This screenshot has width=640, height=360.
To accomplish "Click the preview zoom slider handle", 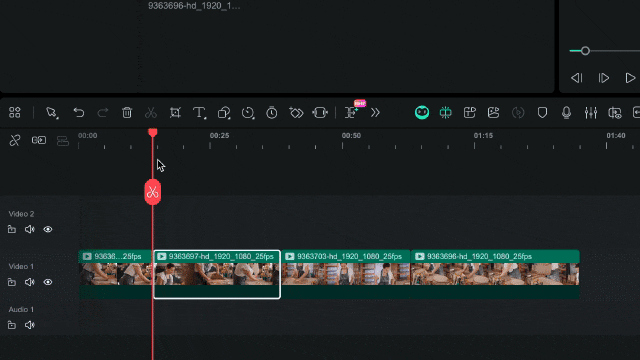I will (585, 51).
